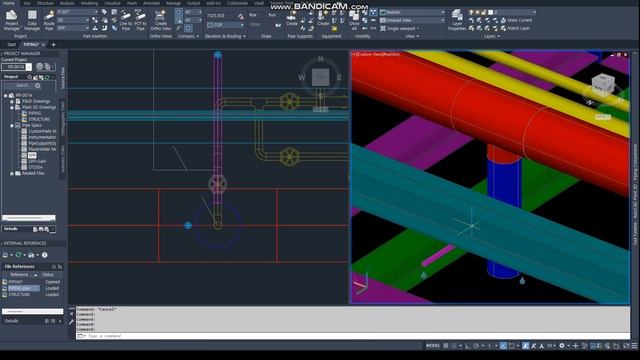Screen dimensions: 640x360
Task: Start the Route Pipe tool
Action: [x=49, y=20]
